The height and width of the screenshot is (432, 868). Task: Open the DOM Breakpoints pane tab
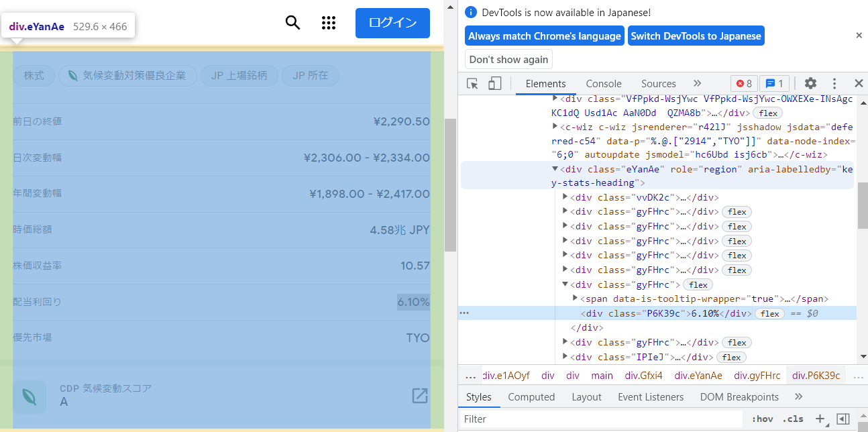point(739,397)
